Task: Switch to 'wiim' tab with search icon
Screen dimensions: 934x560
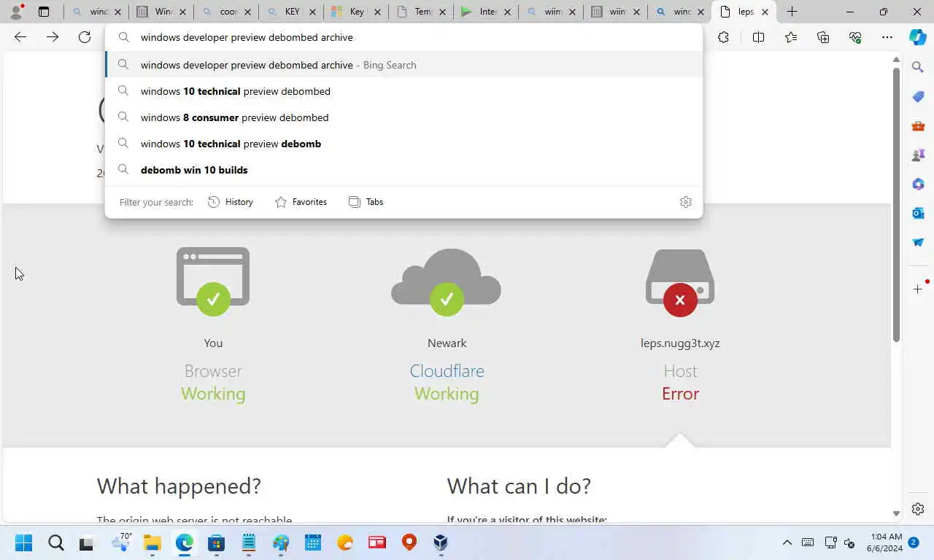Action: click(550, 12)
